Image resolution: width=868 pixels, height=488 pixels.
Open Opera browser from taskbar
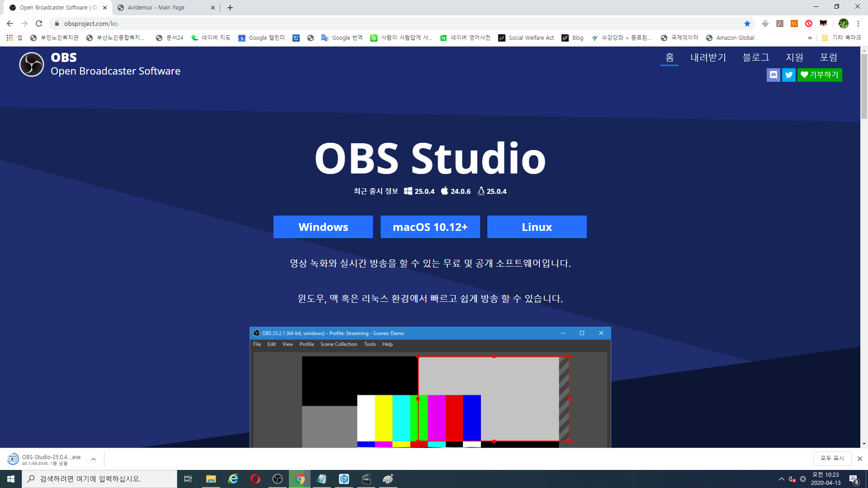[255, 479]
